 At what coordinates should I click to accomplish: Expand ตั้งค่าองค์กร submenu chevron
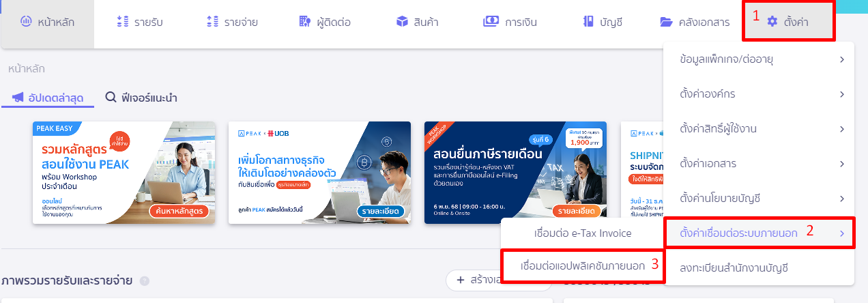pos(842,94)
